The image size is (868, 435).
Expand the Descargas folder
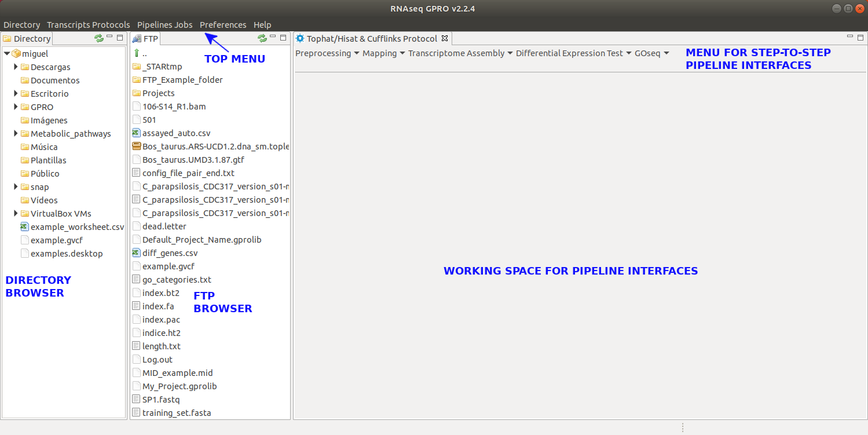(16, 67)
